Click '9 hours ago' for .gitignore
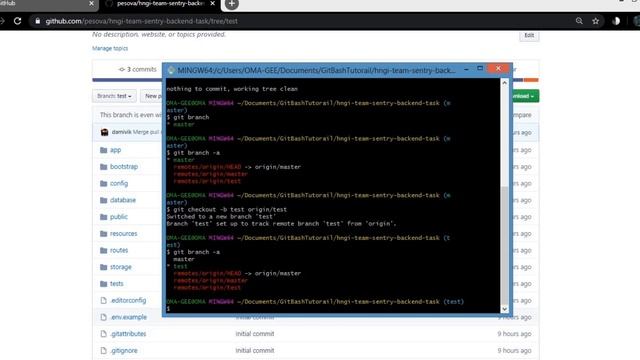Image resolution: width=640 pixels, height=360 pixels. (x=514, y=351)
